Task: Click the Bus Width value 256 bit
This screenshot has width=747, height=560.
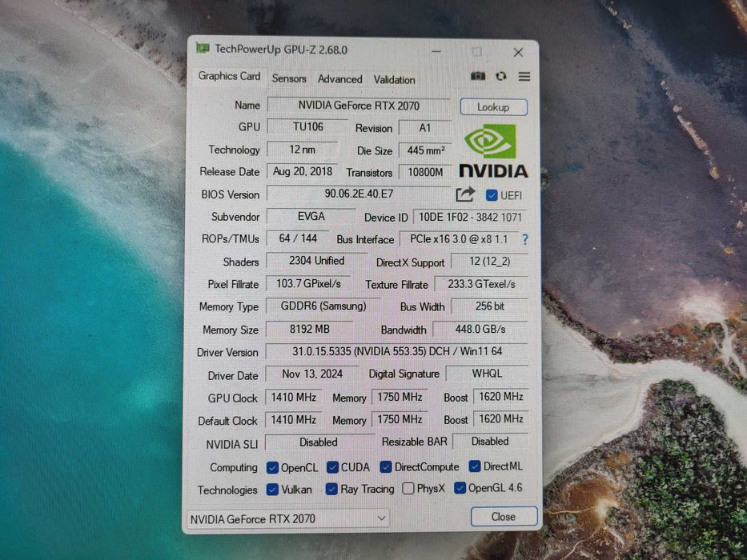Action: point(489,306)
